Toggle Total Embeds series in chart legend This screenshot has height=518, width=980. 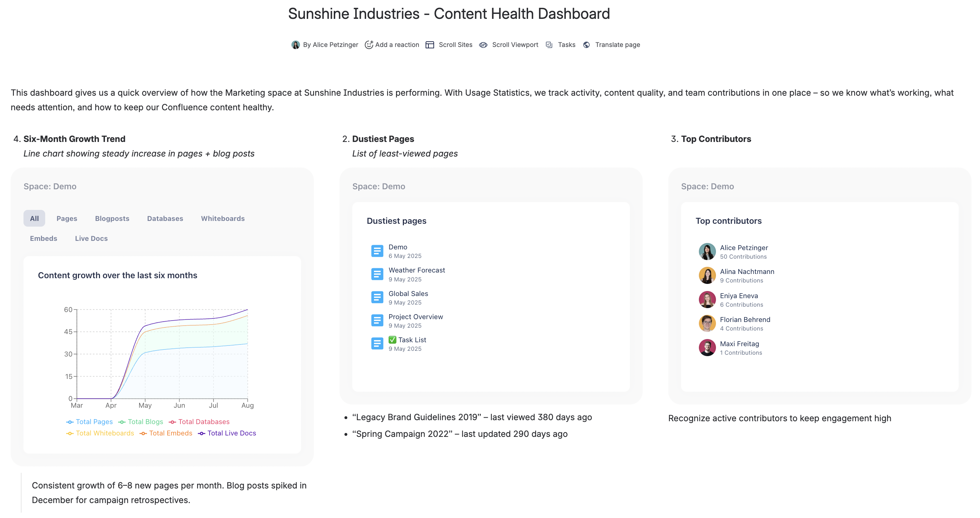pos(166,433)
